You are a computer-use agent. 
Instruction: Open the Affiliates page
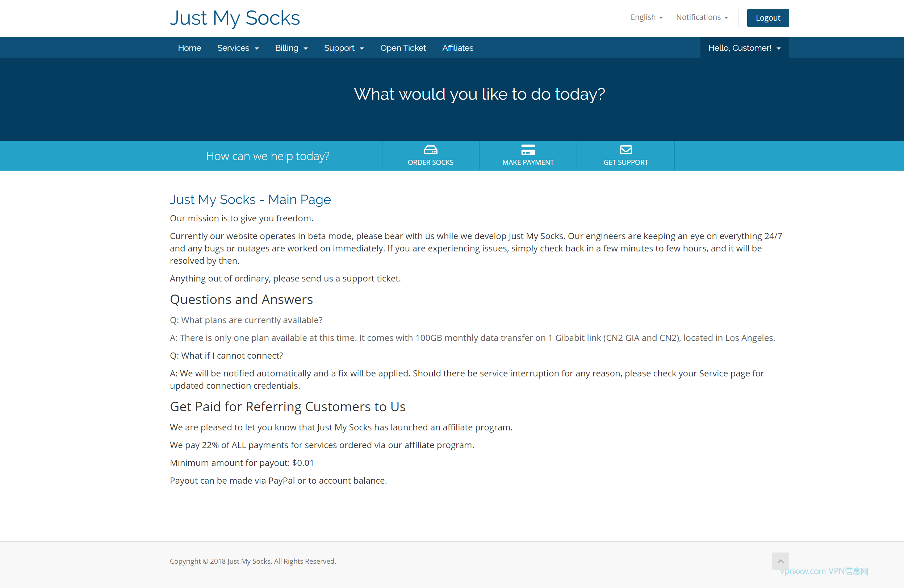tap(457, 48)
